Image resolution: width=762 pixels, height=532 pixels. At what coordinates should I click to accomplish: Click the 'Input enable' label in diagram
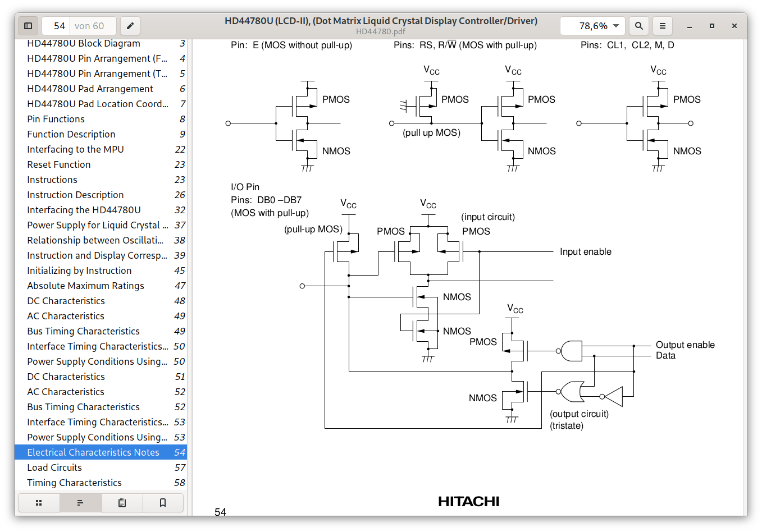586,252
